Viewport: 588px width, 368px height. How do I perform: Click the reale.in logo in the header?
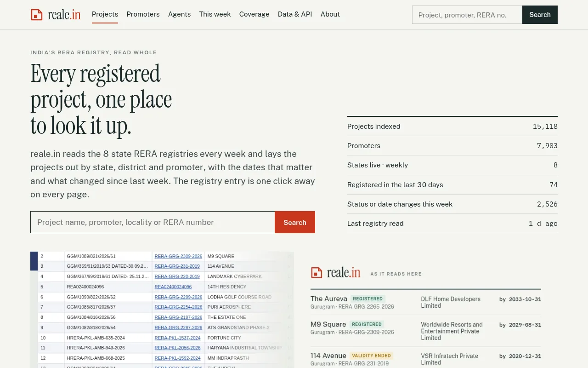[56, 15]
